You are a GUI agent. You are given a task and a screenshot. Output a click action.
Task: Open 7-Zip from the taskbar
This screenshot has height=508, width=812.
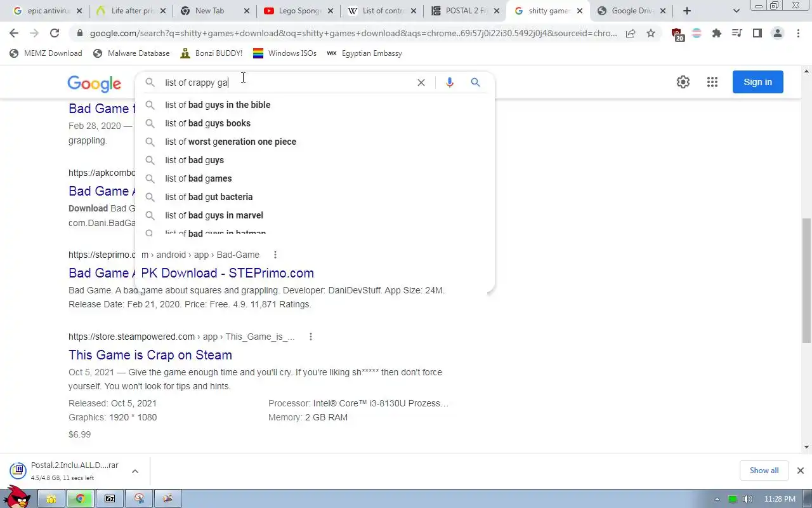(x=110, y=498)
